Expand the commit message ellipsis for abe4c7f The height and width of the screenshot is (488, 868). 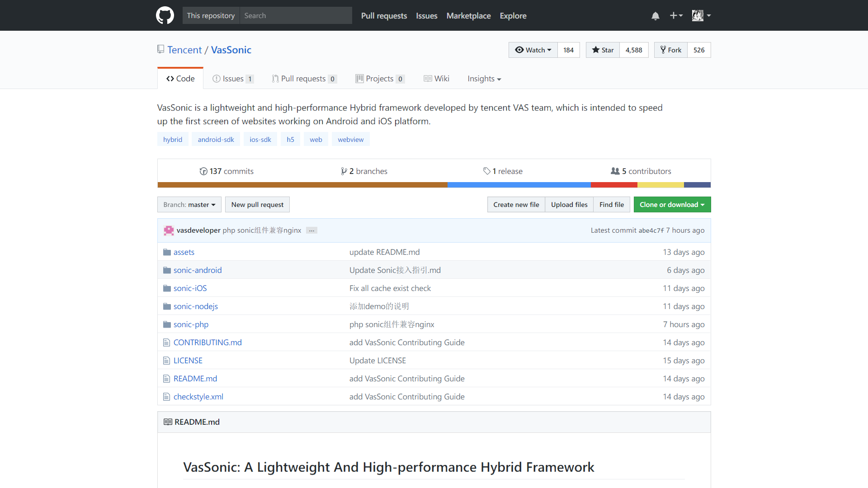point(311,230)
